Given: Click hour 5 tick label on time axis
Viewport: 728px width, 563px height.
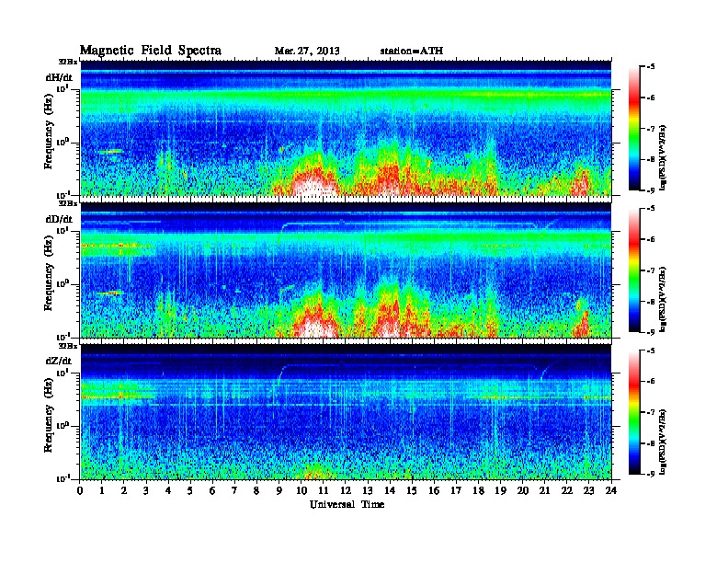Looking at the screenshot, I should [191, 490].
